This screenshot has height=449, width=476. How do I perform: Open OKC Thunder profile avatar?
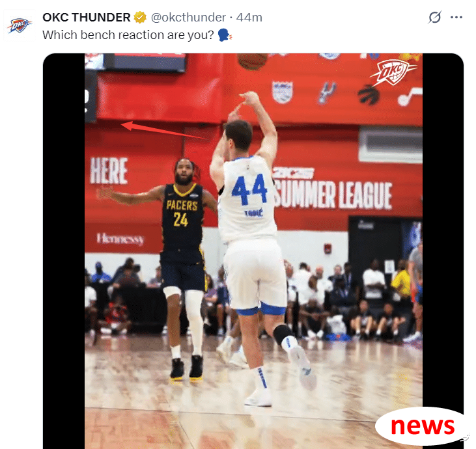20,25
